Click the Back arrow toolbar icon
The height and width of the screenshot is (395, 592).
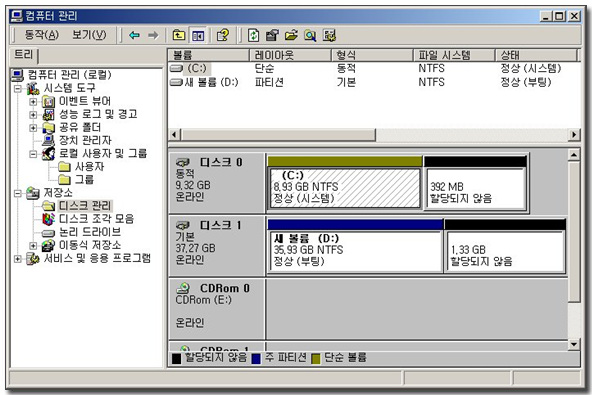tap(134, 35)
